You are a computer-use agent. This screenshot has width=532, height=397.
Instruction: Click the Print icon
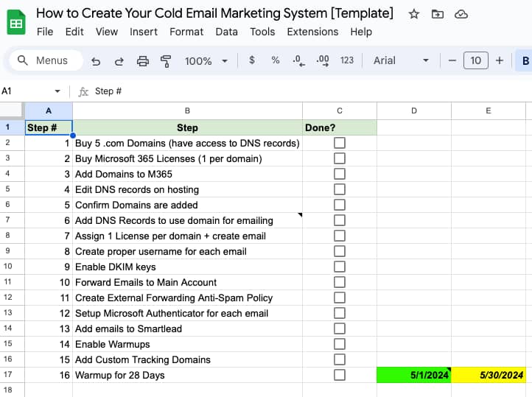pyautogui.click(x=142, y=61)
